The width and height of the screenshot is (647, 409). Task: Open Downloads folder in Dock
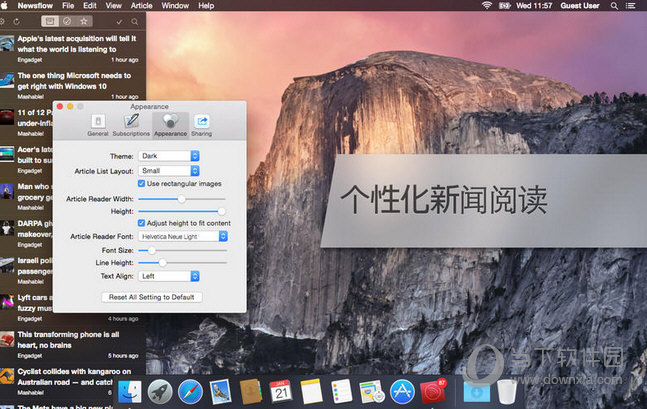click(x=477, y=392)
